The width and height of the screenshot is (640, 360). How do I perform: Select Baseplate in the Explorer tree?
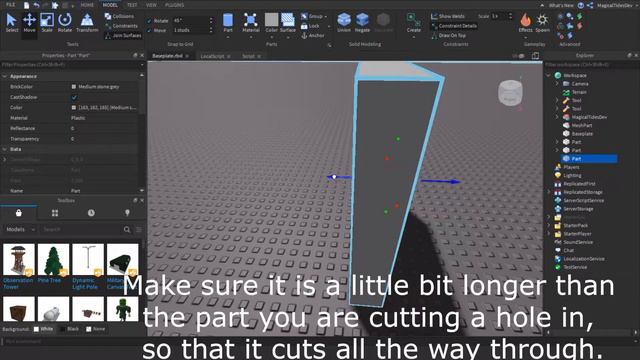click(x=582, y=134)
